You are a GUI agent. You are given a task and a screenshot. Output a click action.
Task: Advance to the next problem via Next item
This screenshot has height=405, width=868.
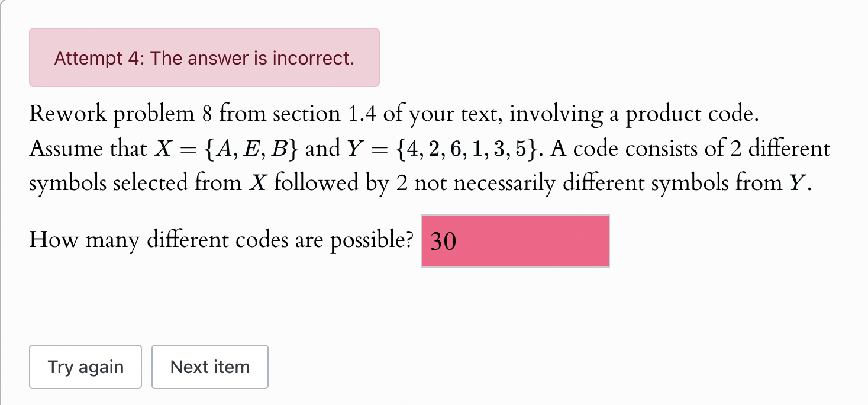click(x=209, y=367)
